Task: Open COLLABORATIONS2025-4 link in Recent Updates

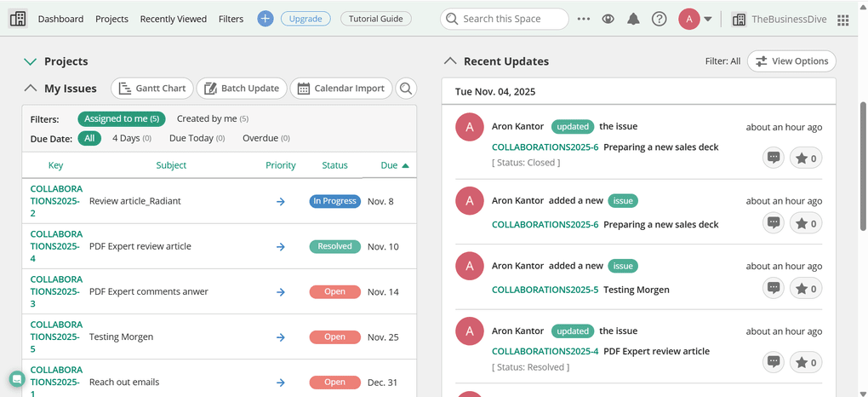Action: pos(545,351)
